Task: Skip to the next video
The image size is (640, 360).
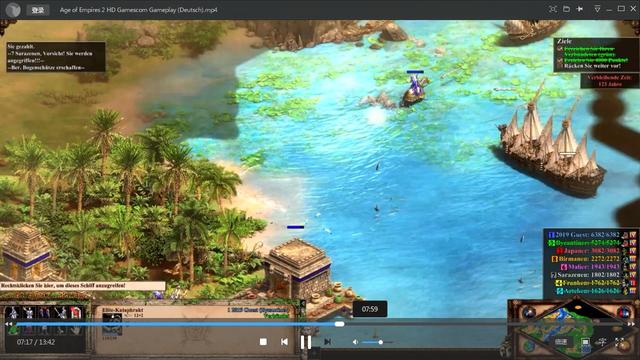Action: 327,342
